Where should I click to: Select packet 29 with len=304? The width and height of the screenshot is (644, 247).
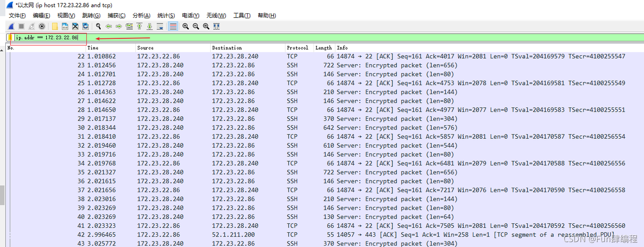pos(325,119)
